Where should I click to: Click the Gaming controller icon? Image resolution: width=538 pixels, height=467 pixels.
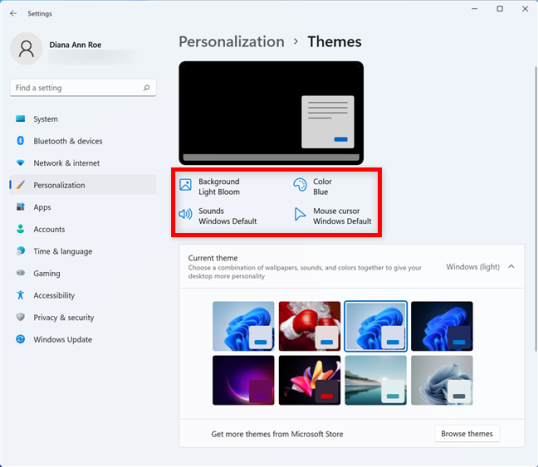[x=21, y=273]
